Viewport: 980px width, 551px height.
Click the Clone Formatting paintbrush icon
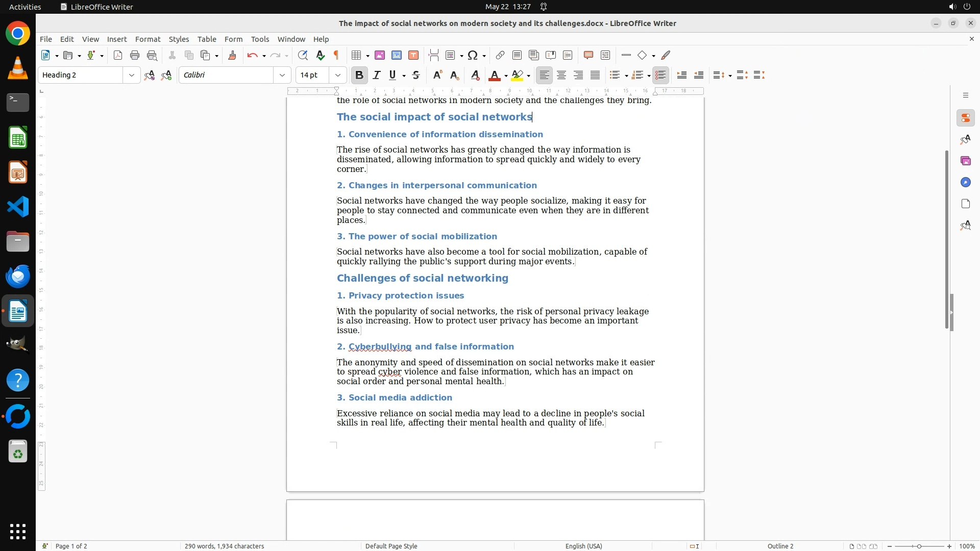click(232, 55)
